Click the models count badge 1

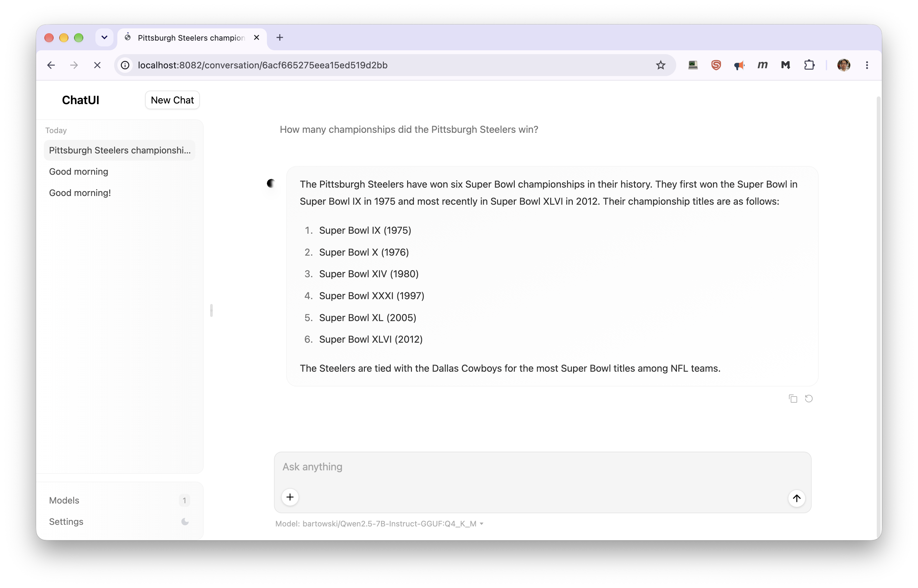click(184, 501)
